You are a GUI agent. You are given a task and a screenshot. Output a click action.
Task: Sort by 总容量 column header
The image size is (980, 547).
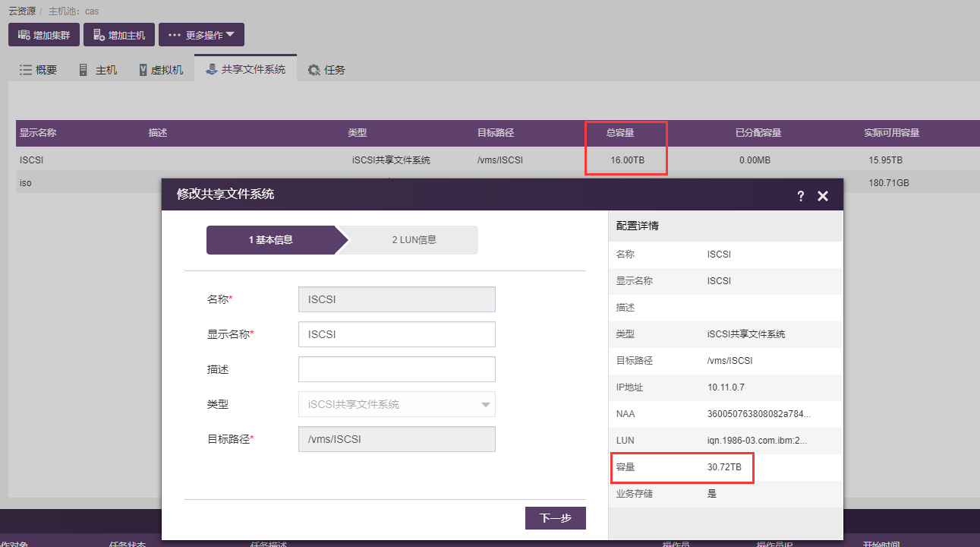point(620,133)
